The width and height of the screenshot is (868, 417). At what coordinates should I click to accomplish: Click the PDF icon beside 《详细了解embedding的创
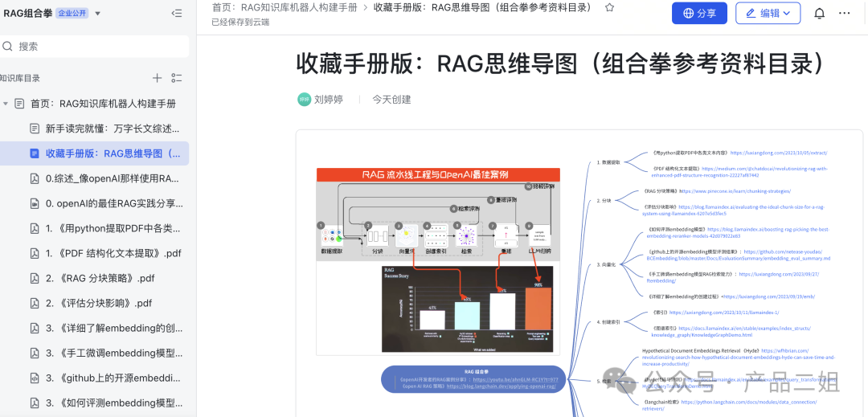(35, 328)
